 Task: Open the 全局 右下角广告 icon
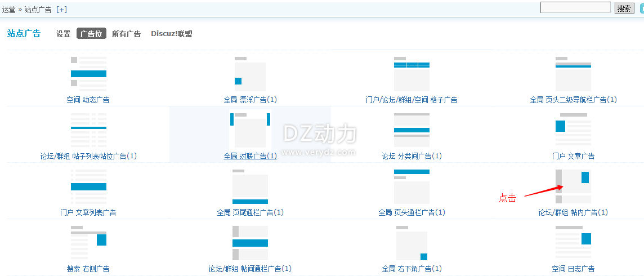[x=412, y=243]
